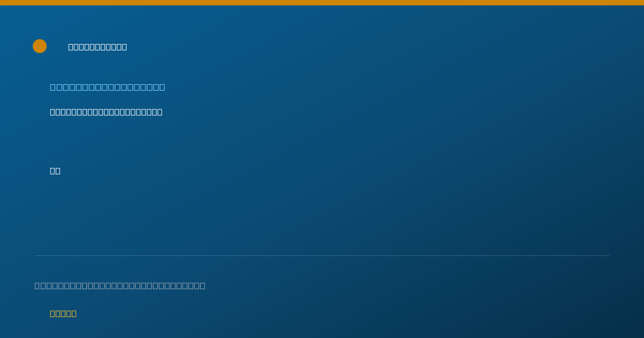Open the yellow link at the bottom

tap(63, 313)
